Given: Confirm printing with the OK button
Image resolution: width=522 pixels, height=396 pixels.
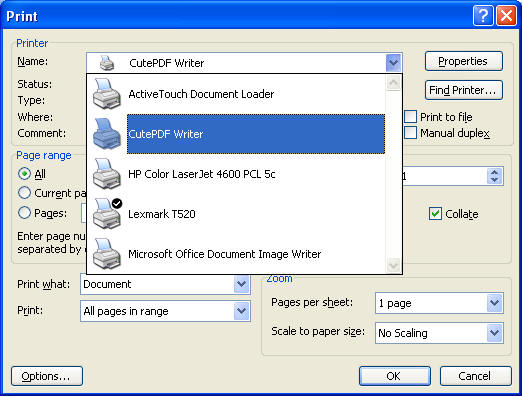Looking at the screenshot, I should 395,376.
